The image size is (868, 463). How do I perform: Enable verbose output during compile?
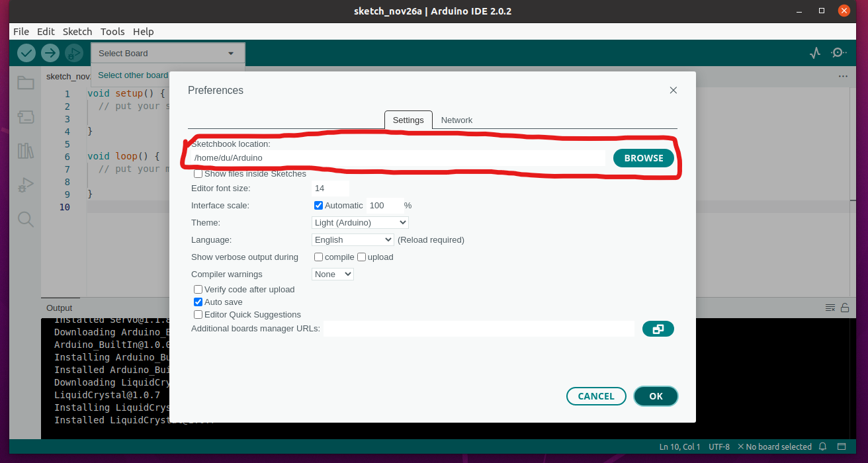(318, 257)
